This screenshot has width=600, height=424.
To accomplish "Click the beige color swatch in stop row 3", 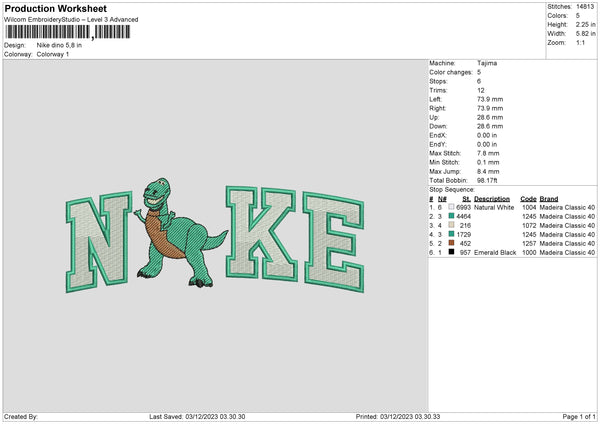I will pos(452,225).
